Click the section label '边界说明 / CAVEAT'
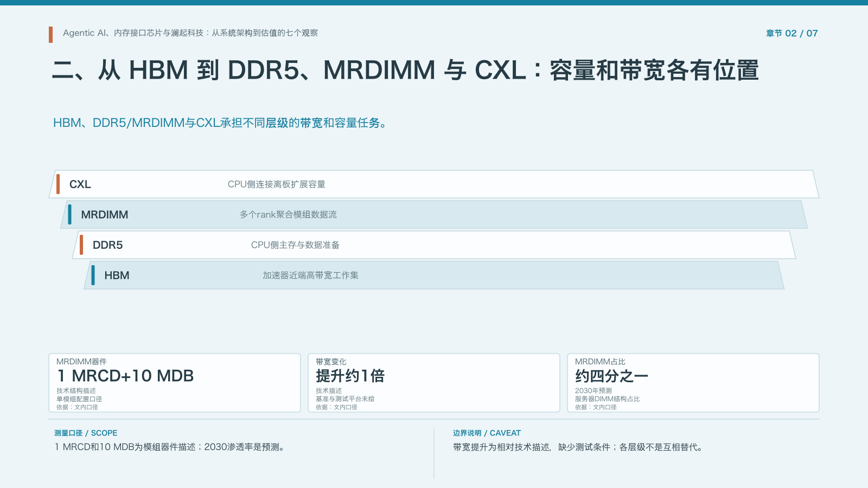The height and width of the screenshot is (488, 868). click(487, 433)
